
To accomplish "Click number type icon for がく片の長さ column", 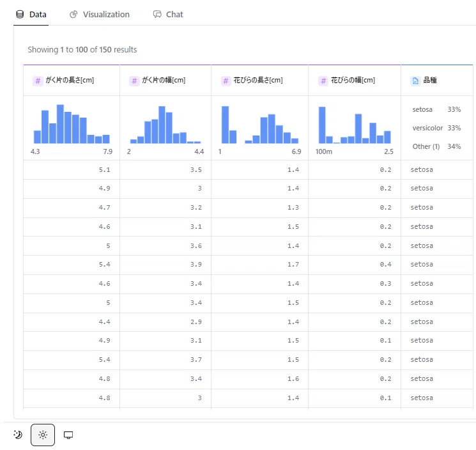I will click(38, 81).
